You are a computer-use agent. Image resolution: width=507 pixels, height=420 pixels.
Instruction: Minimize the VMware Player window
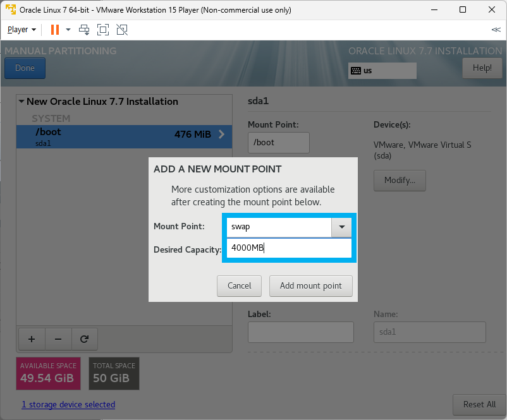[x=434, y=9]
